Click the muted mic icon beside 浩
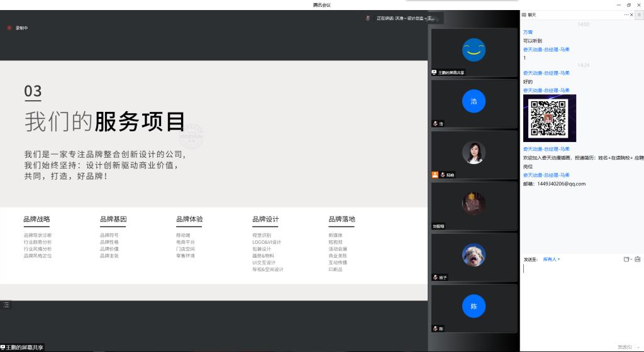The height and width of the screenshot is (352, 644). point(435,123)
